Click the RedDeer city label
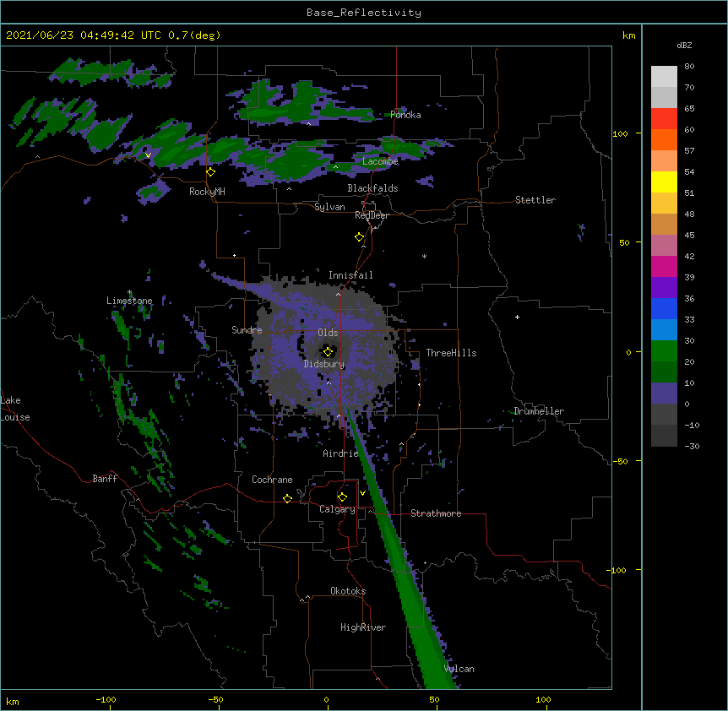This screenshot has width=728, height=711. [372, 215]
